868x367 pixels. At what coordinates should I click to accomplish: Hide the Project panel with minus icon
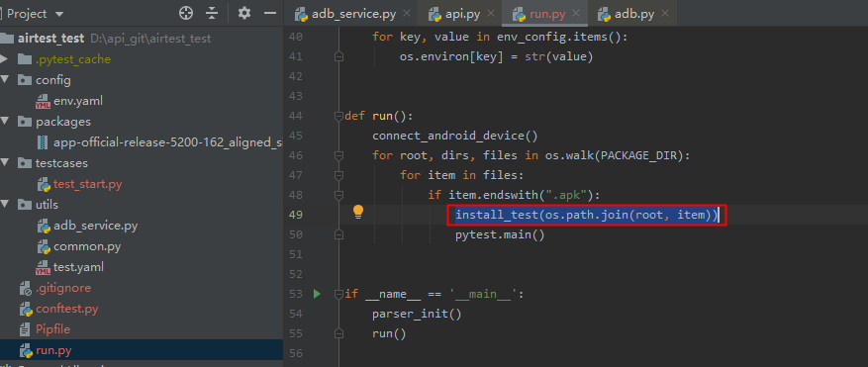point(270,13)
